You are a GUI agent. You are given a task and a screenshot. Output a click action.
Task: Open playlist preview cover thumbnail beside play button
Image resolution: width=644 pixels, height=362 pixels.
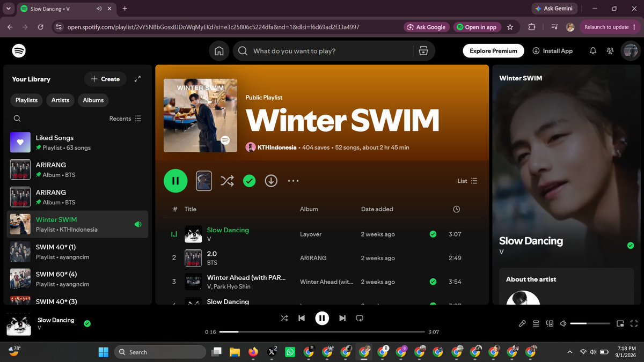(204, 181)
